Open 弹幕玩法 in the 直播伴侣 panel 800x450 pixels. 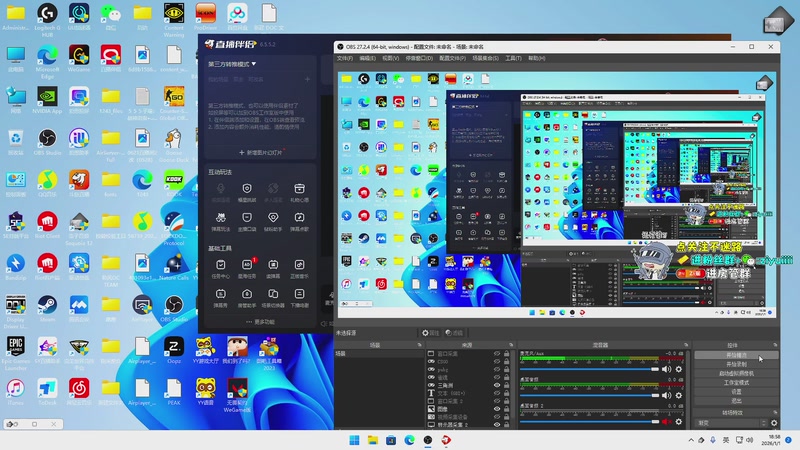pyautogui.click(x=220, y=222)
